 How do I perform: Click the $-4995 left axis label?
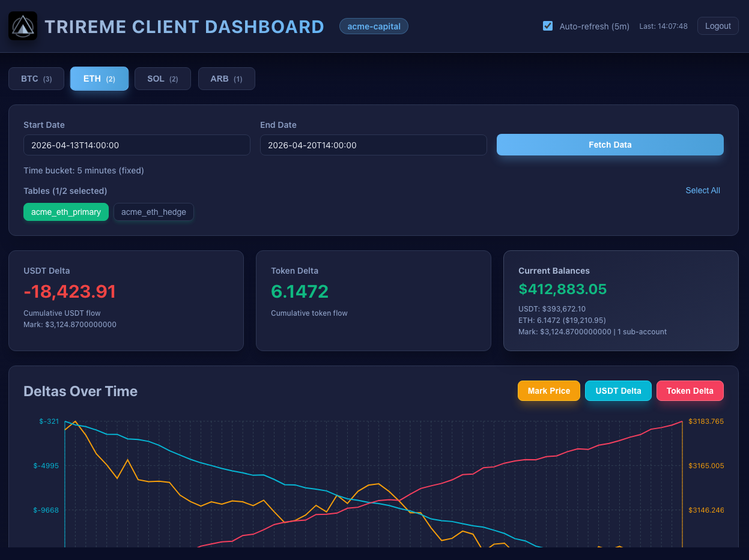coord(46,466)
